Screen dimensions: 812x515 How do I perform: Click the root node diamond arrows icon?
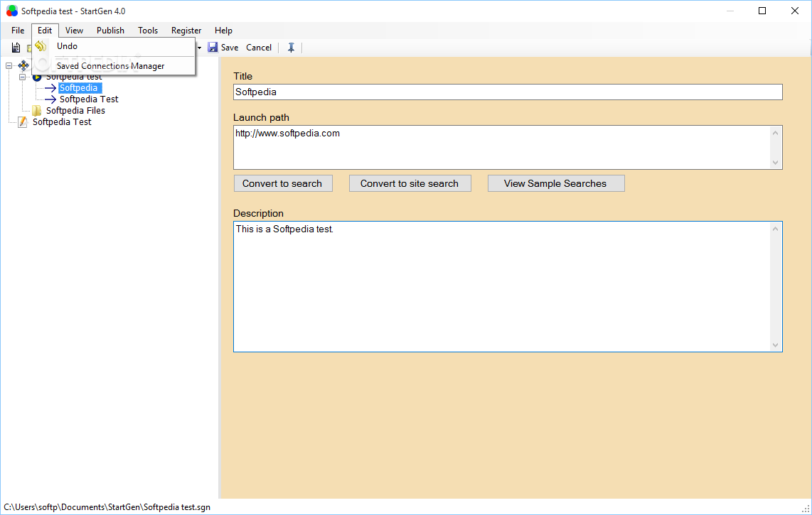[x=23, y=66]
